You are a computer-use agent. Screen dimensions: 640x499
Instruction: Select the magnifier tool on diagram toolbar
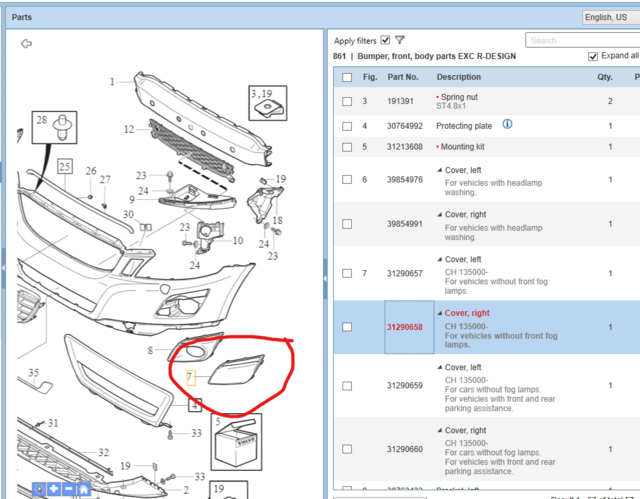tap(39, 489)
